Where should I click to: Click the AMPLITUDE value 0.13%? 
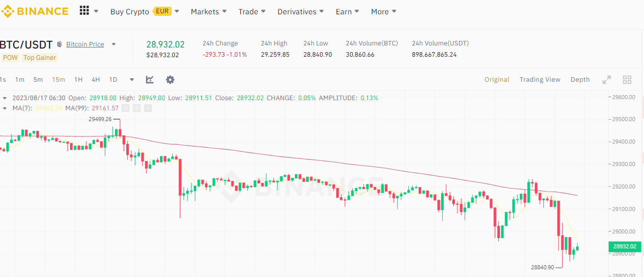[369, 98]
